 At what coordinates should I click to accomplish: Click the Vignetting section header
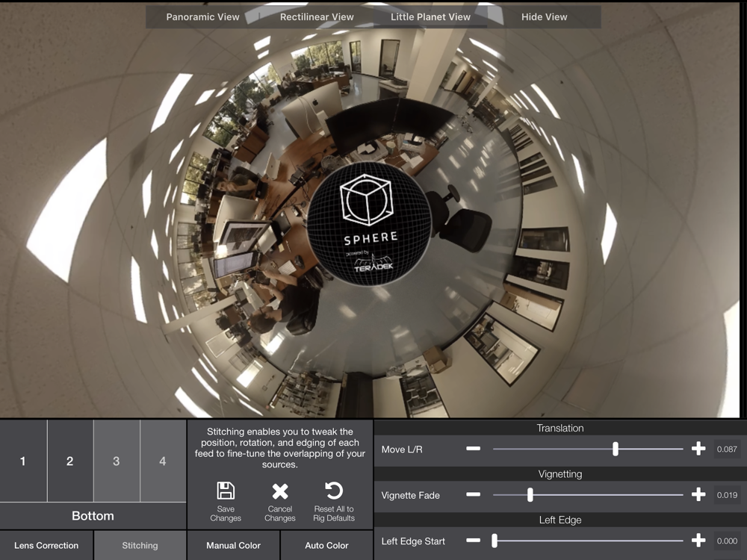point(560,474)
